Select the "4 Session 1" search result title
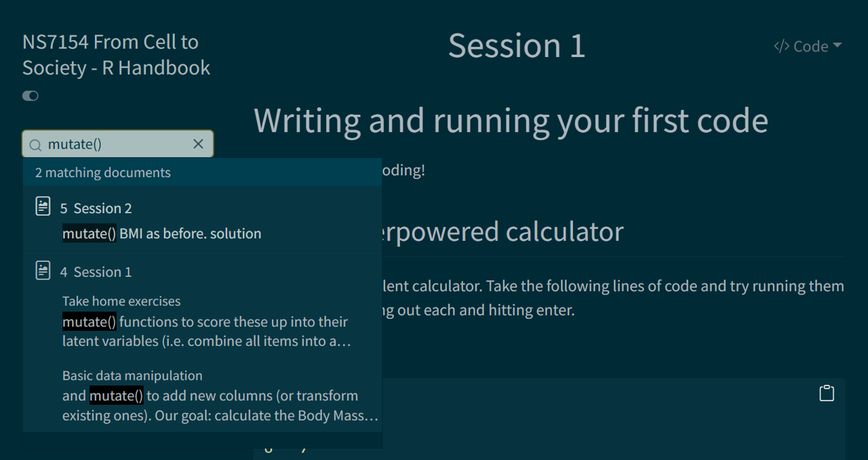 [96, 272]
